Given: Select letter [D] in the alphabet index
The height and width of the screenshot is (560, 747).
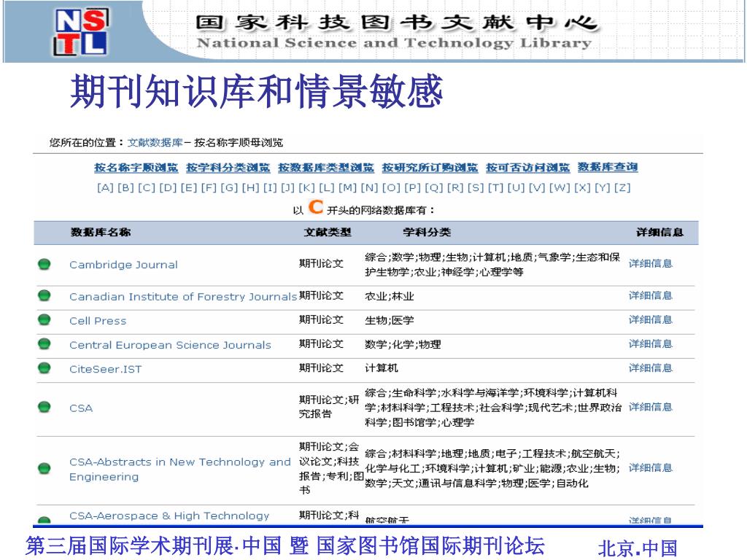Looking at the screenshot, I should point(168,187).
